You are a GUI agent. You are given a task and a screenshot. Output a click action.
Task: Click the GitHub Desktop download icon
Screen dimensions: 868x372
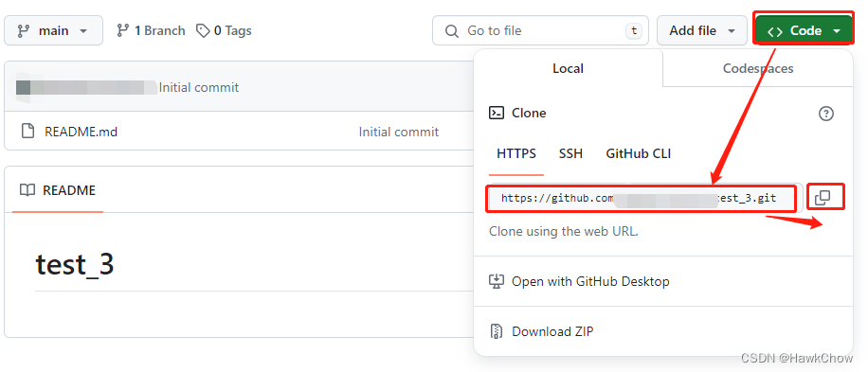(x=497, y=281)
